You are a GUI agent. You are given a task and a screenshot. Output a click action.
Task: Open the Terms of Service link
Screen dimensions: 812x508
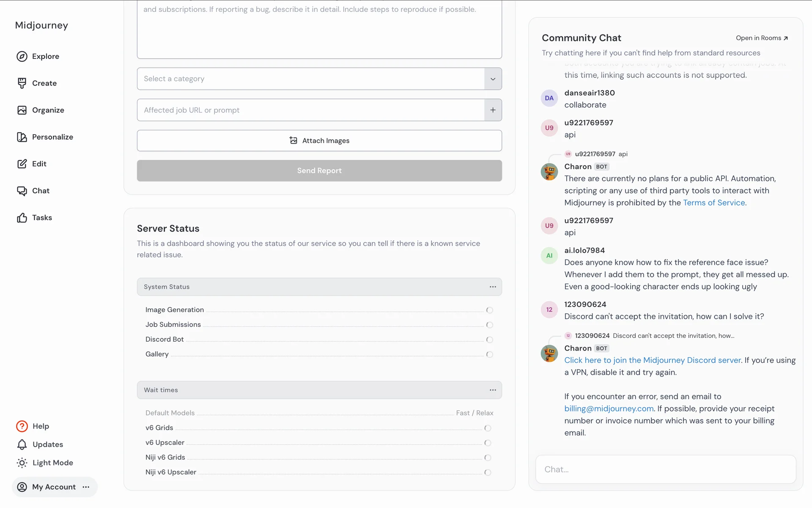(714, 203)
